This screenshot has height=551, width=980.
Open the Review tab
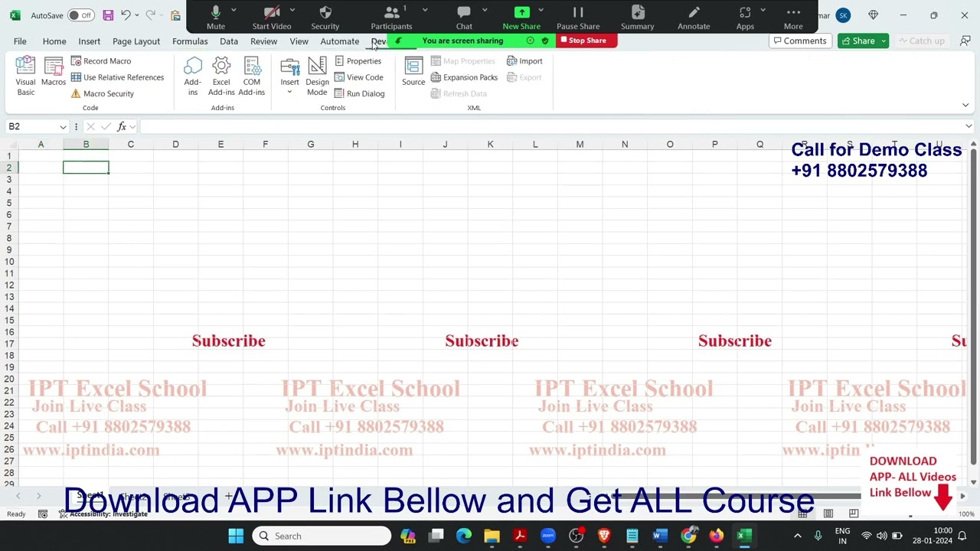click(263, 41)
